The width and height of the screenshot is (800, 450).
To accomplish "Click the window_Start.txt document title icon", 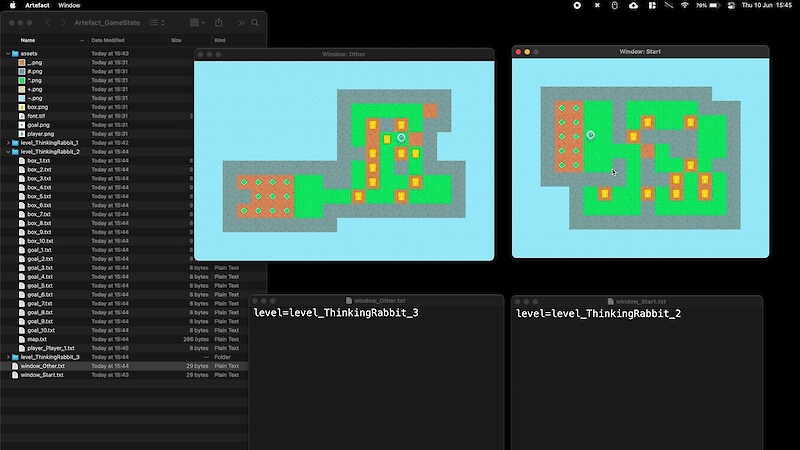I will 610,301.
